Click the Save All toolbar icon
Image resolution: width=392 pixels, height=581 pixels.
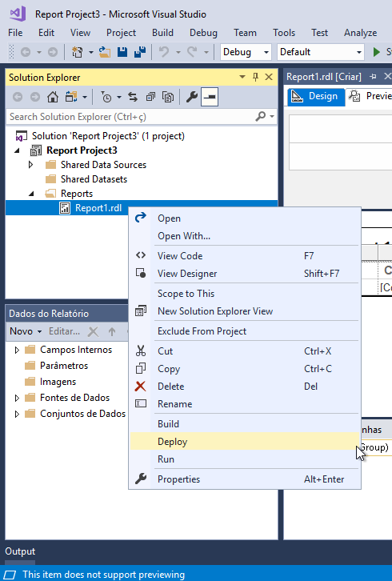140,52
